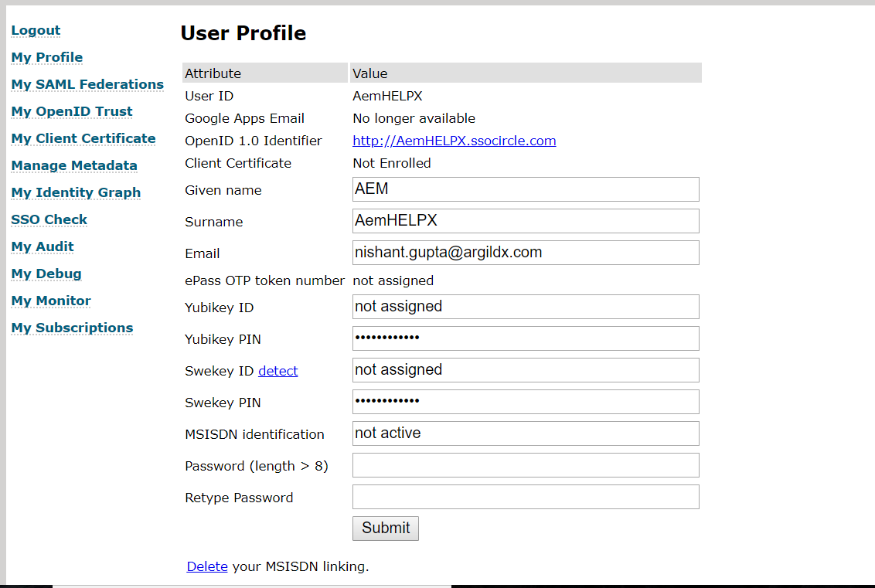Select the Yubikey ID field
Screen dimensions: 875x588
click(526, 307)
